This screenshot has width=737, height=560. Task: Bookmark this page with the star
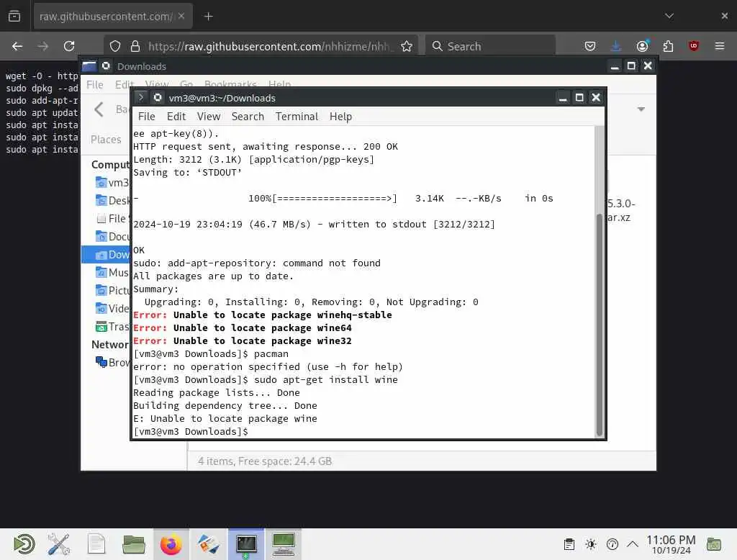click(407, 46)
